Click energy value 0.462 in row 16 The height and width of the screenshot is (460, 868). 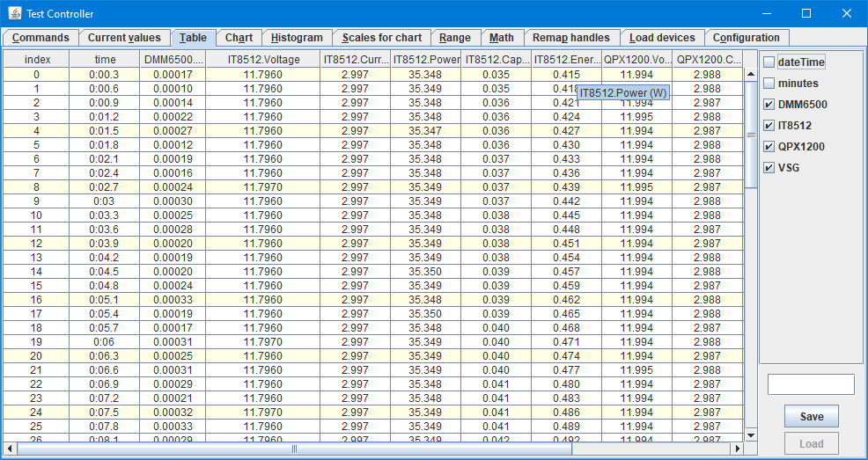tap(566, 300)
